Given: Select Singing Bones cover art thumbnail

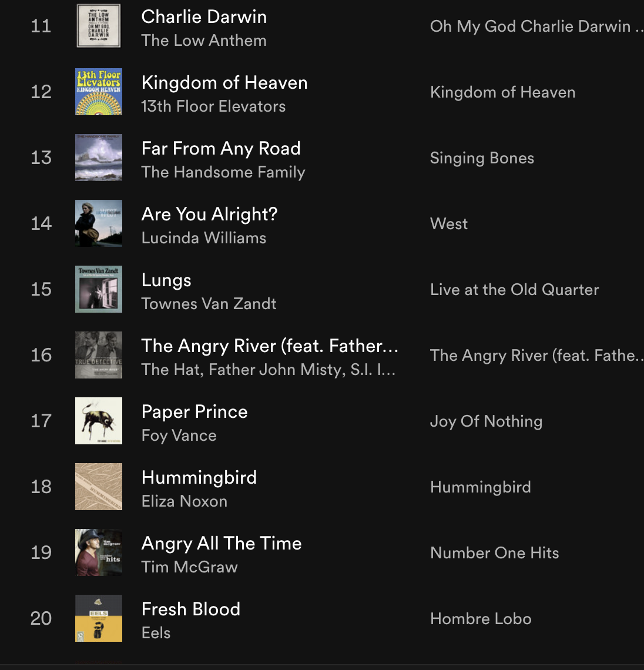Looking at the screenshot, I should coord(99,158).
